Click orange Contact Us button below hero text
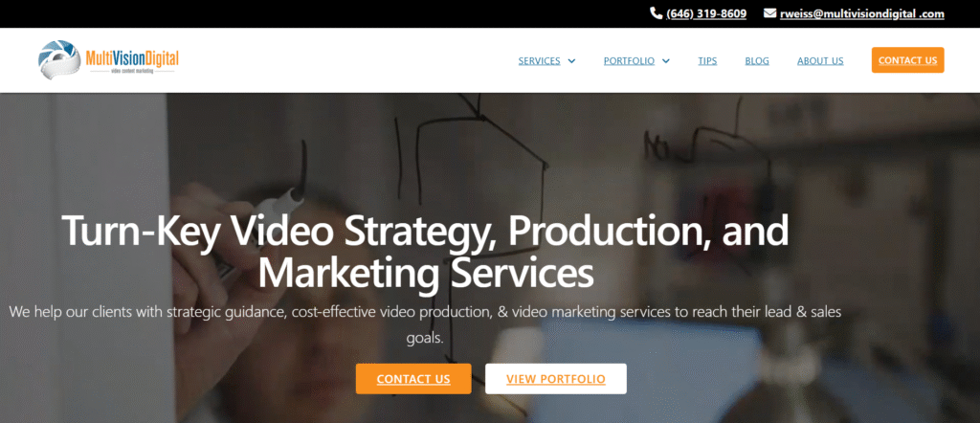The height and width of the screenshot is (423, 980). [413, 379]
